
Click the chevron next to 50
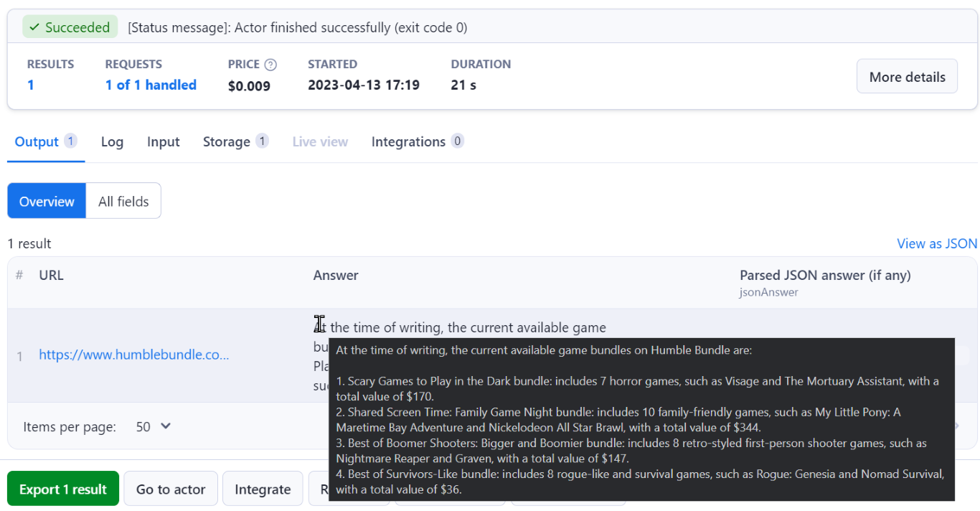166,426
